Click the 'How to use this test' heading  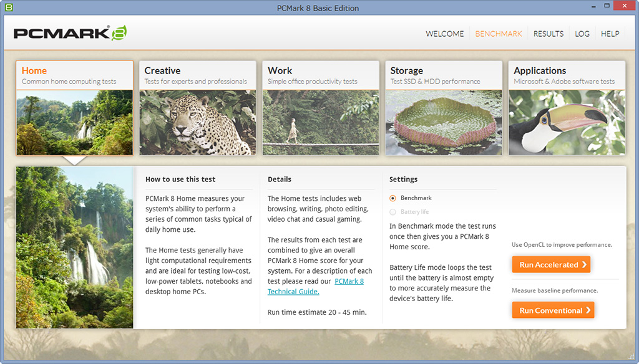click(x=180, y=179)
